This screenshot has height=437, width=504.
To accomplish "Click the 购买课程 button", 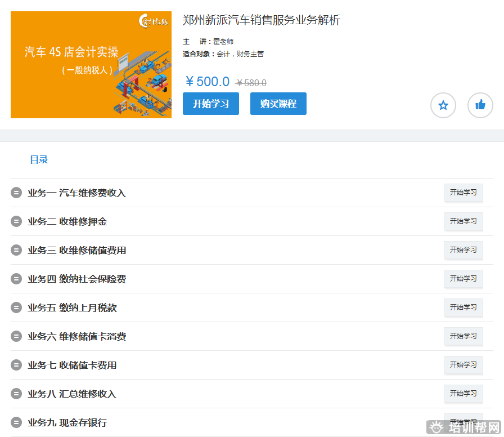I will tap(278, 104).
